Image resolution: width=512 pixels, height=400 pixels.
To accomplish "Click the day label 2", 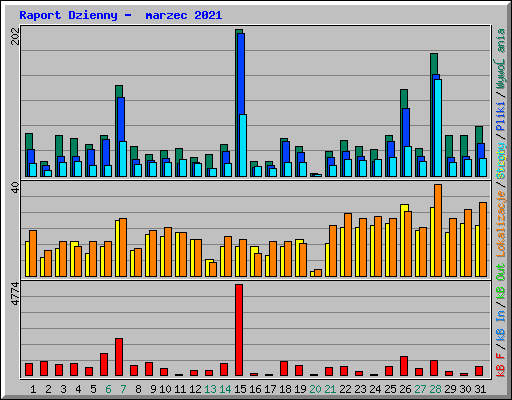I will coord(48,389).
